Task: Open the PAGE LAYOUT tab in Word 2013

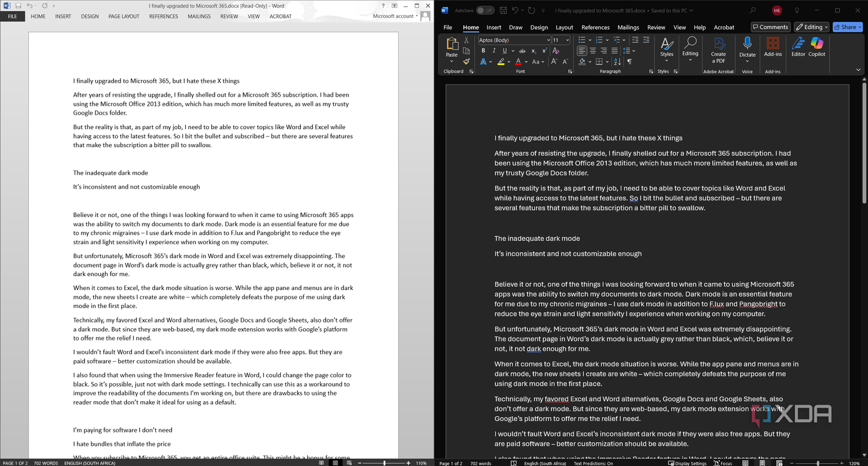Action: tap(124, 16)
